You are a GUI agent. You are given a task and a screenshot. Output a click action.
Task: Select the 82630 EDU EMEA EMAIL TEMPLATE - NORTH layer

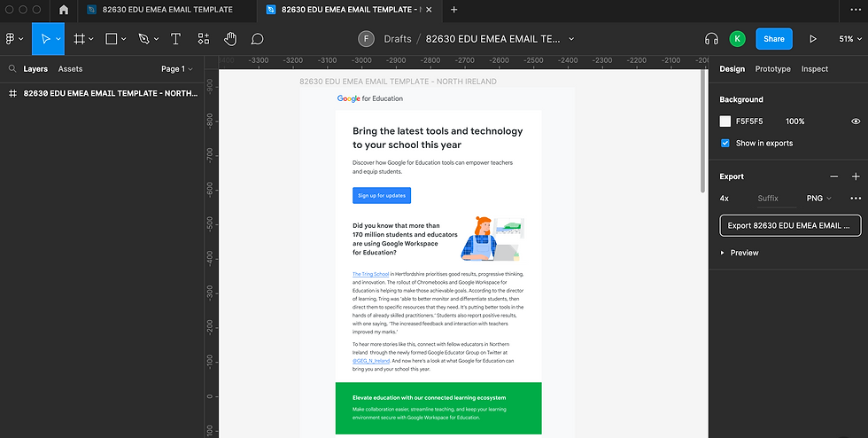pos(103,93)
